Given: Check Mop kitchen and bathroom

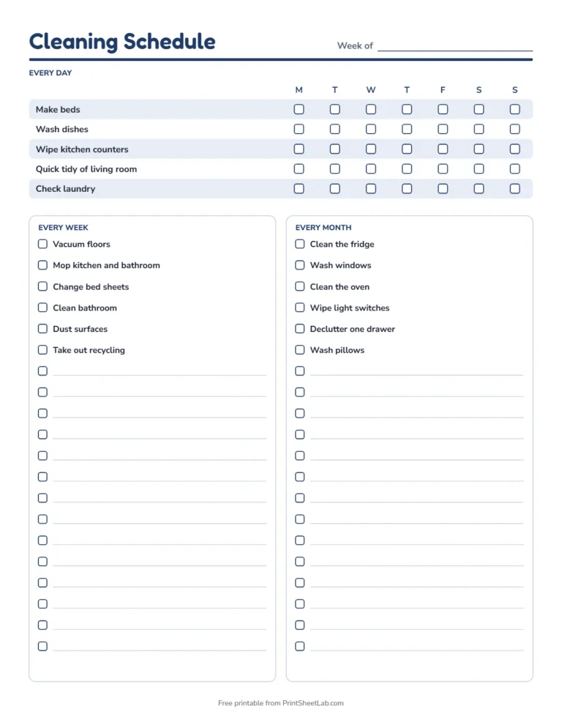Looking at the screenshot, I should (x=42, y=265).
